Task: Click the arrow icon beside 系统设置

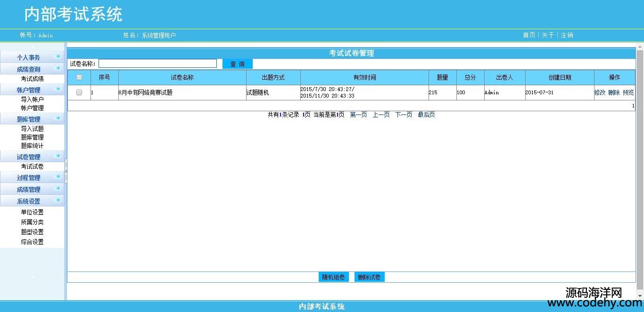Action: [58, 200]
